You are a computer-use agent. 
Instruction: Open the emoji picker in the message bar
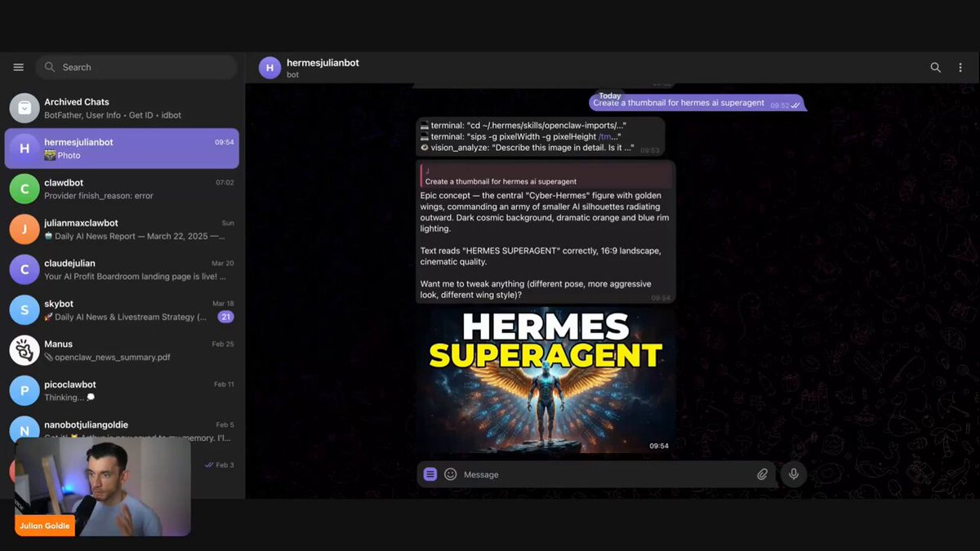click(450, 474)
